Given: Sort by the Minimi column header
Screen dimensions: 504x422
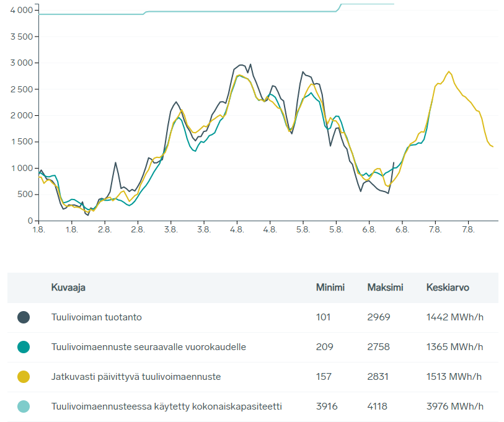Looking at the screenshot, I should coord(330,288).
